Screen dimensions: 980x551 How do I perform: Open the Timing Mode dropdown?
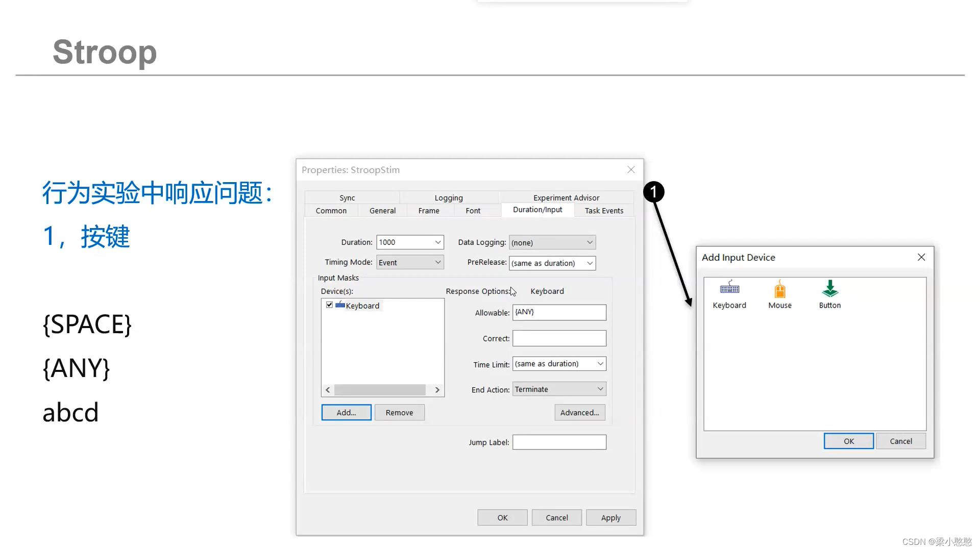tap(437, 262)
